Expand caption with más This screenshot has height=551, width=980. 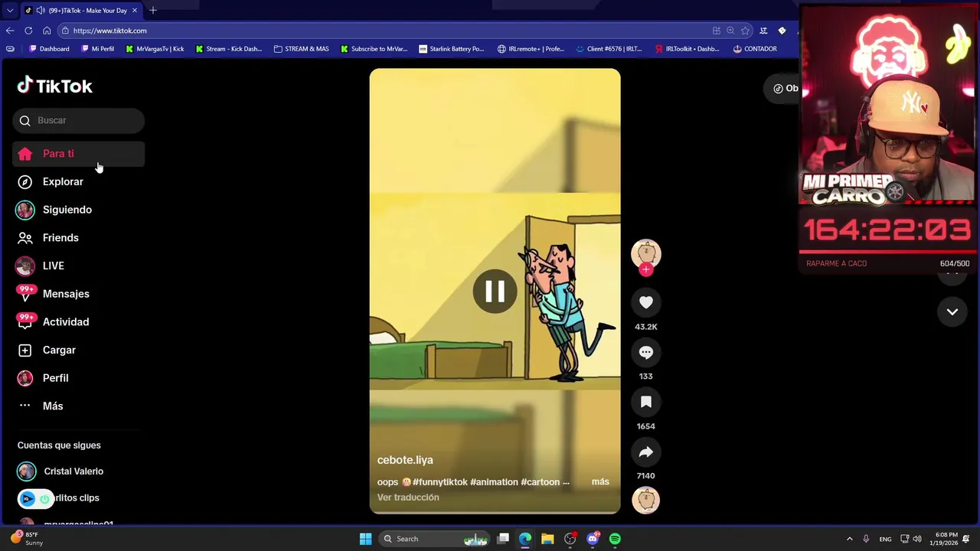[x=600, y=481]
